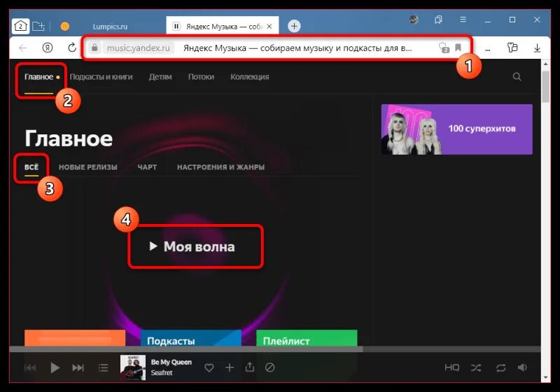Open the Коллекция section
560x392 pixels.
[x=250, y=77]
